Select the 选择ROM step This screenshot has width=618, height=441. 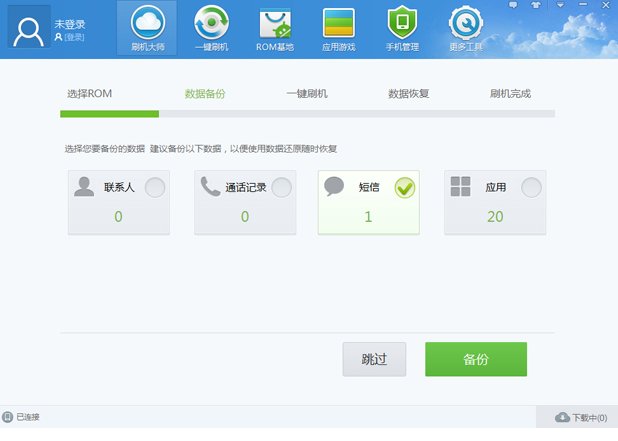[x=89, y=94]
